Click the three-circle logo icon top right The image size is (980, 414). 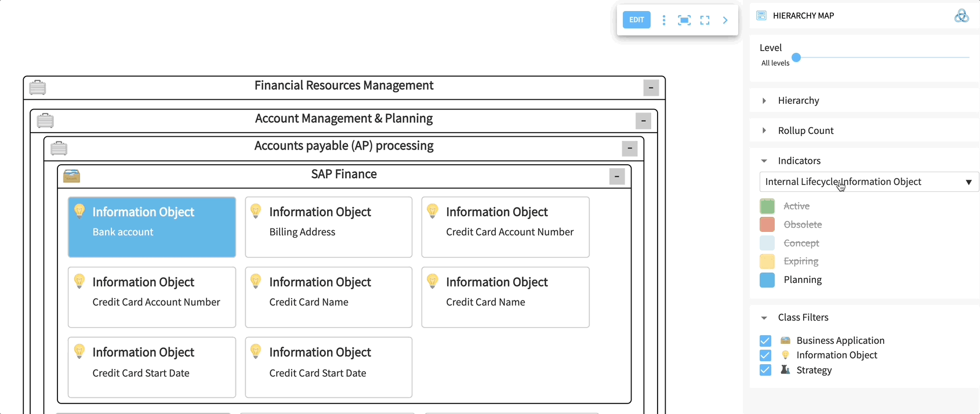point(961,16)
